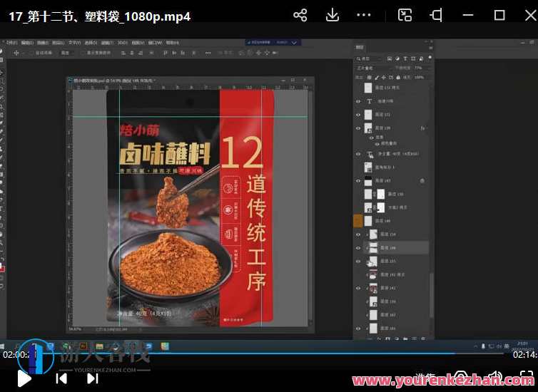The width and height of the screenshot is (538, 392).
Task: Select the rounded rectangle 1 layer thumbnail
Action: (368, 167)
